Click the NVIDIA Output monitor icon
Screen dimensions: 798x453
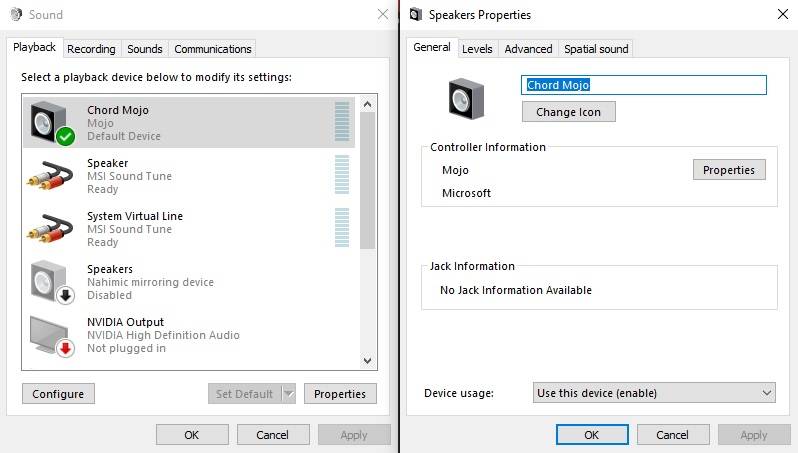coord(52,336)
